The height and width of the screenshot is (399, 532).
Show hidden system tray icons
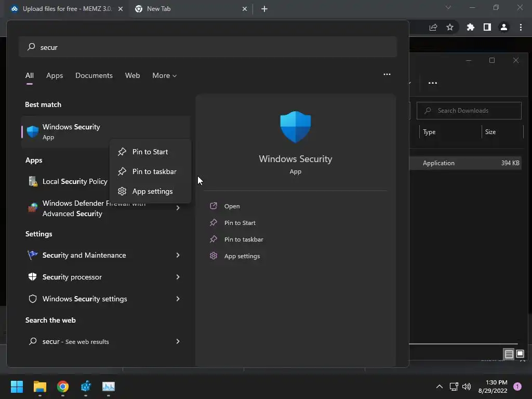(440, 387)
